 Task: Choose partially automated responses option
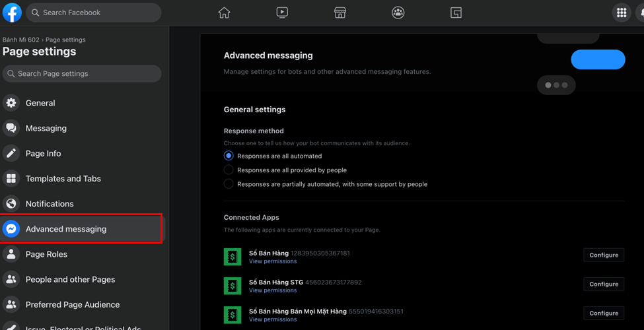[x=229, y=184]
